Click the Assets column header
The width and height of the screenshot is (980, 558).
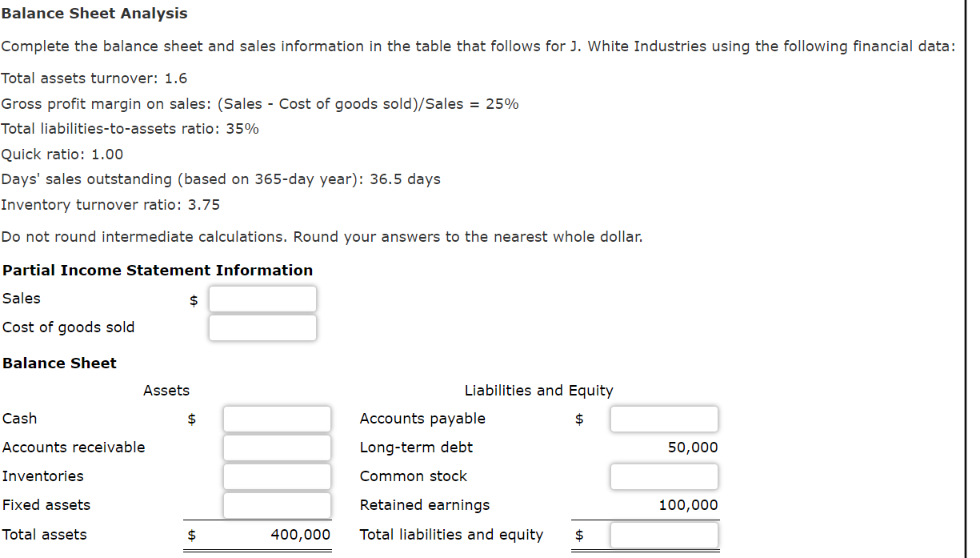pos(166,391)
